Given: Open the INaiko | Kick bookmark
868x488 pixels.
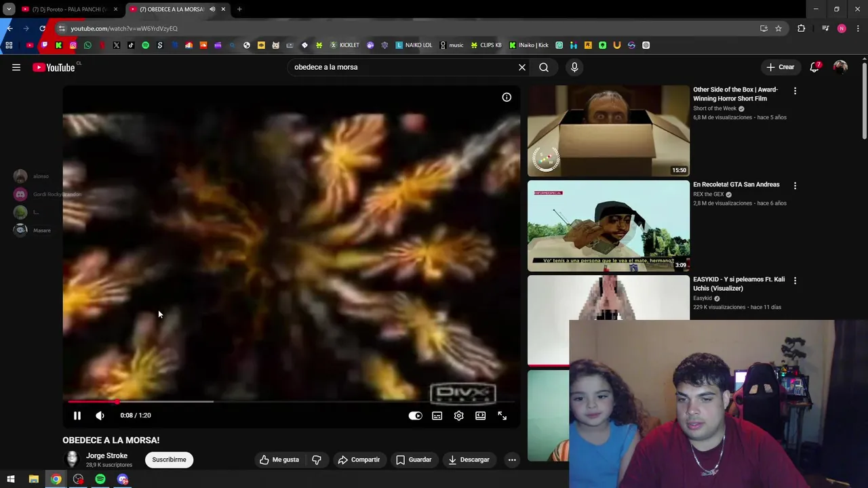Looking at the screenshot, I should coord(529,45).
